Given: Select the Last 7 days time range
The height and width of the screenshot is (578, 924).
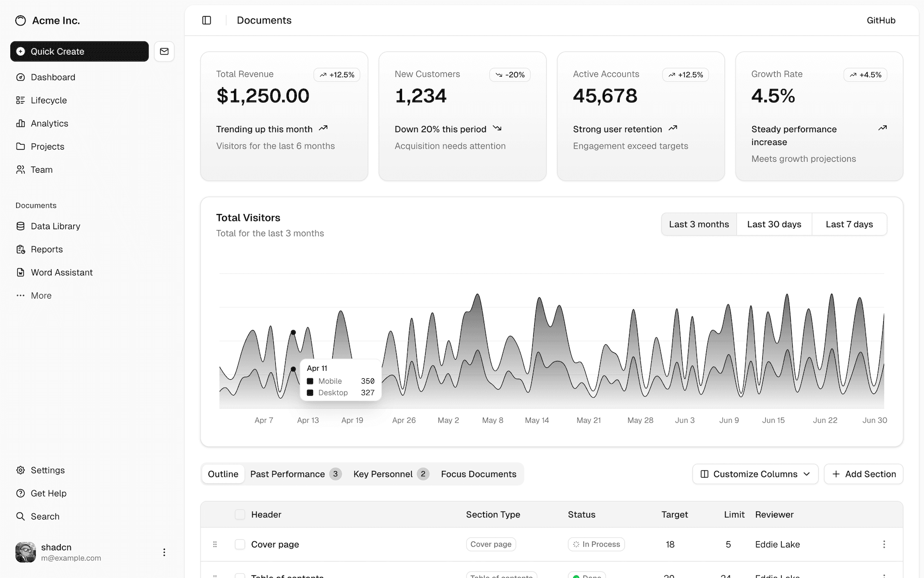Looking at the screenshot, I should [x=849, y=224].
